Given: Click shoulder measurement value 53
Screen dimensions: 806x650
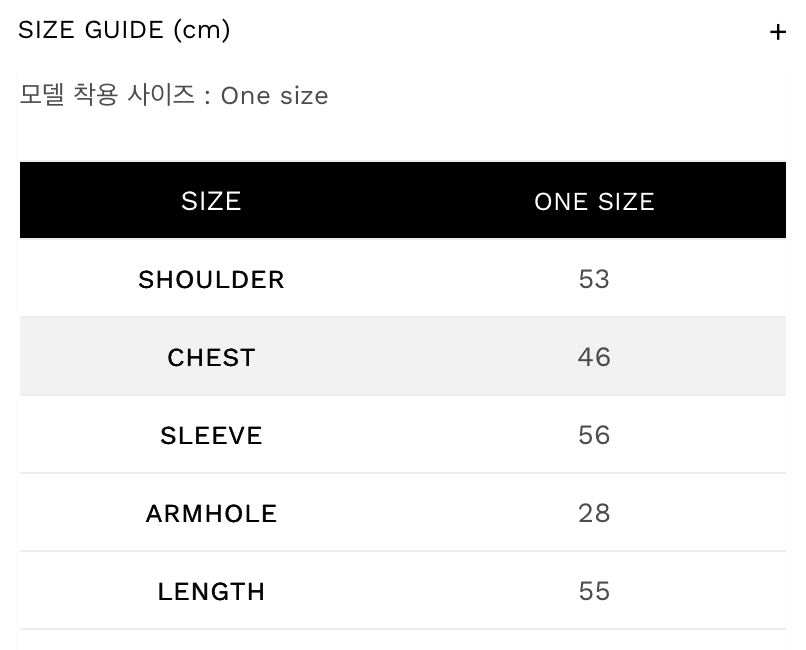Looking at the screenshot, I should coord(594,279).
